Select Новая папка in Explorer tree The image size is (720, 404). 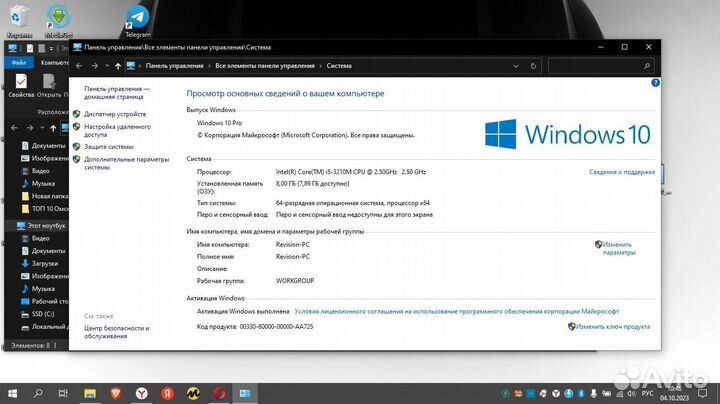click(x=45, y=196)
